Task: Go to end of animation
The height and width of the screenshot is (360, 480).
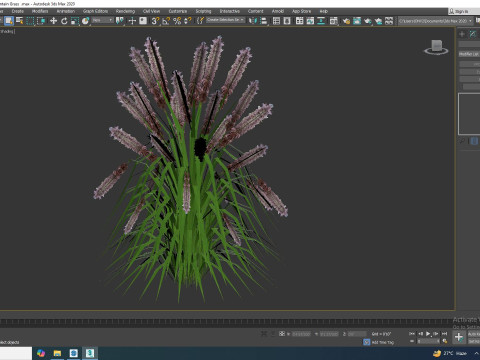Action: tap(444, 333)
